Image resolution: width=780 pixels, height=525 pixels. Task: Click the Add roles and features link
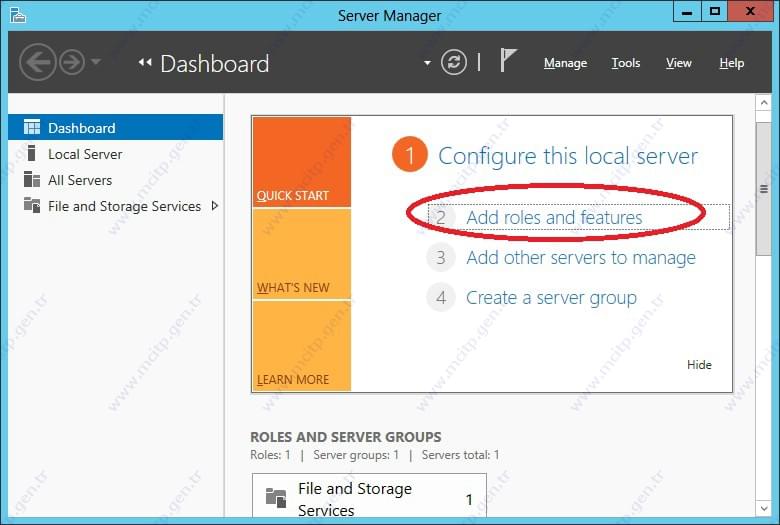[x=554, y=217]
